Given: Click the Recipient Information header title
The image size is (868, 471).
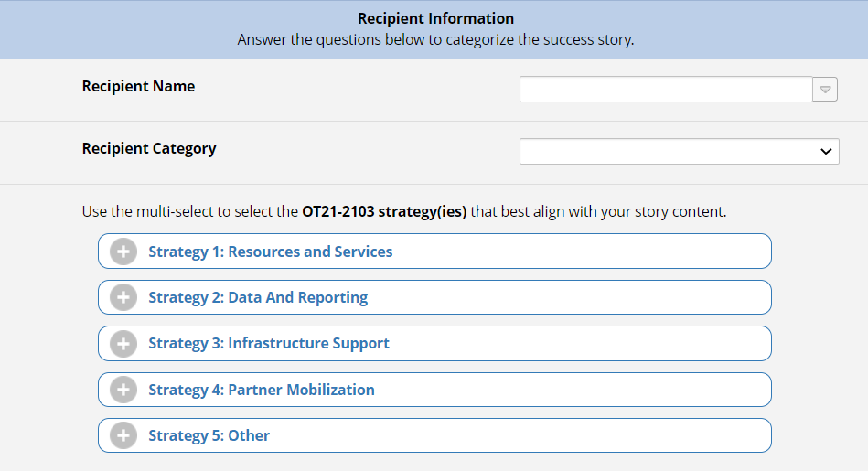Looking at the screenshot, I should click(x=435, y=18).
